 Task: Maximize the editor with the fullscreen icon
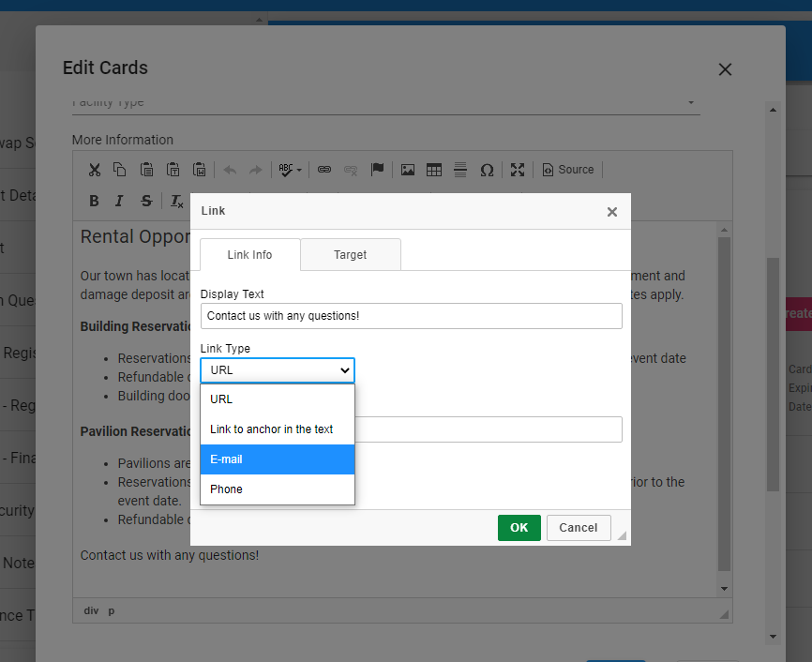518,170
